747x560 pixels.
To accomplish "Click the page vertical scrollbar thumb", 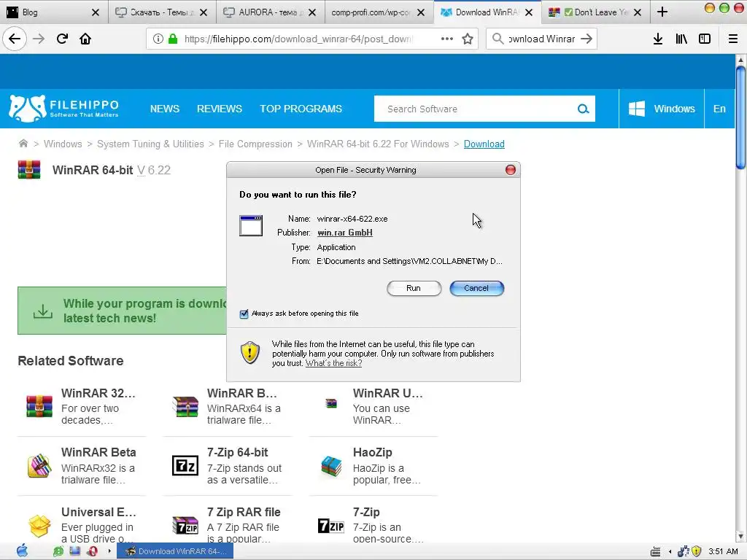I will point(740,117).
